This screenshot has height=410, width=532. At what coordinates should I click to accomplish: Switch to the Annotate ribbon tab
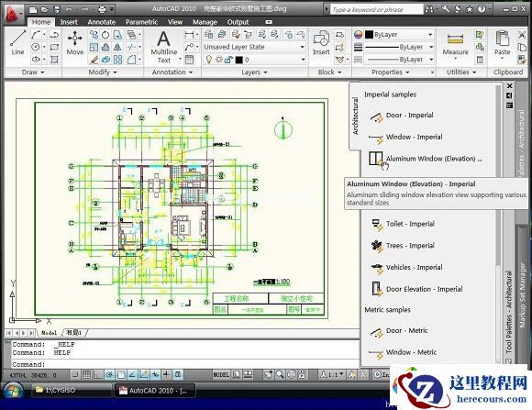(x=102, y=22)
